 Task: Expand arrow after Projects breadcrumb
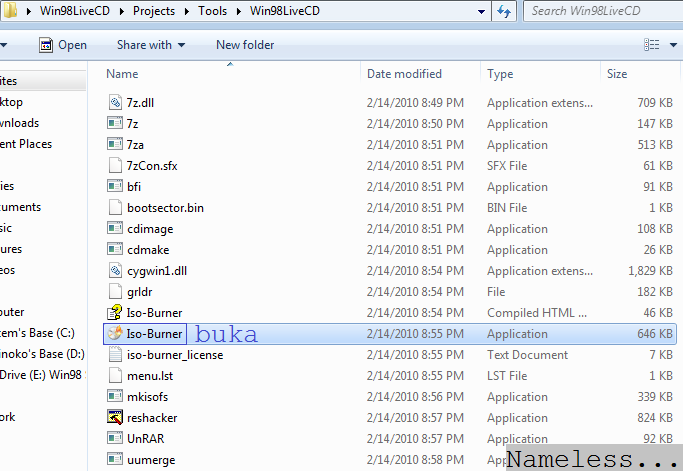tap(187, 11)
